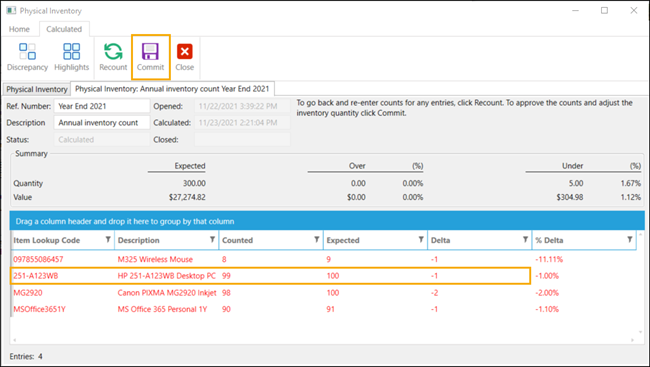This screenshot has height=367, width=650.
Task: Sort by Delta column header
Action: click(x=440, y=240)
